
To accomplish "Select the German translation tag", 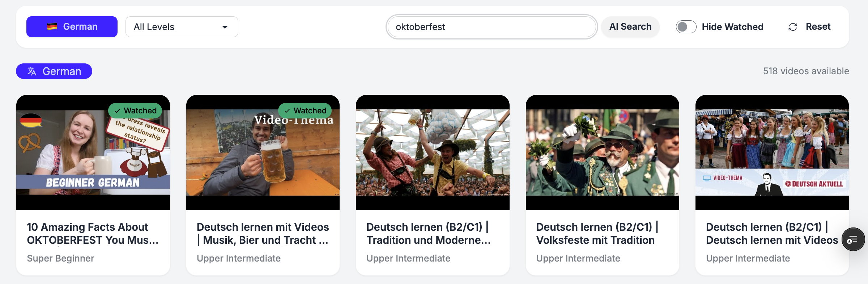I will [54, 71].
